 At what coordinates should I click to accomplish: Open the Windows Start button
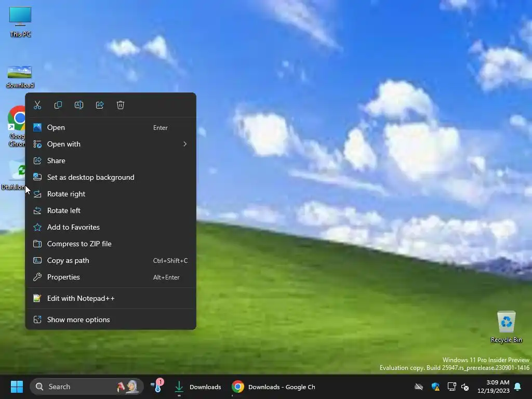point(17,387)
